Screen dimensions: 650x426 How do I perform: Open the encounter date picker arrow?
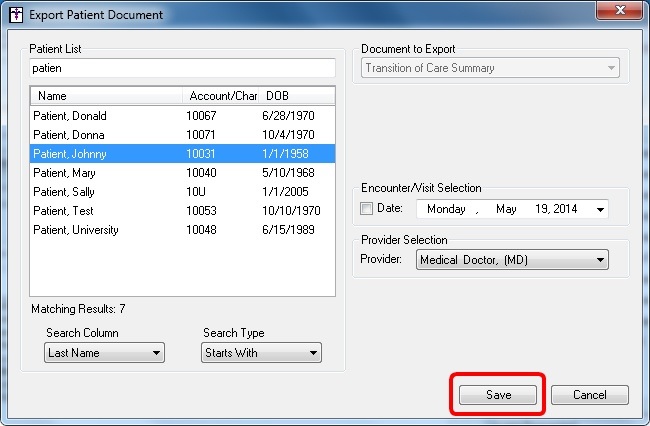tap(599, 210)
